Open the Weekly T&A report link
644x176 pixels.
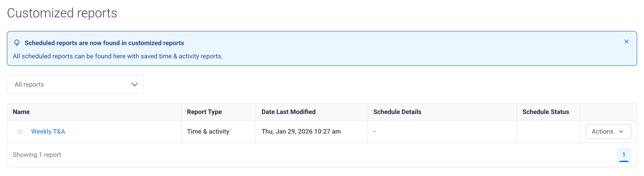tap(48, 132)
